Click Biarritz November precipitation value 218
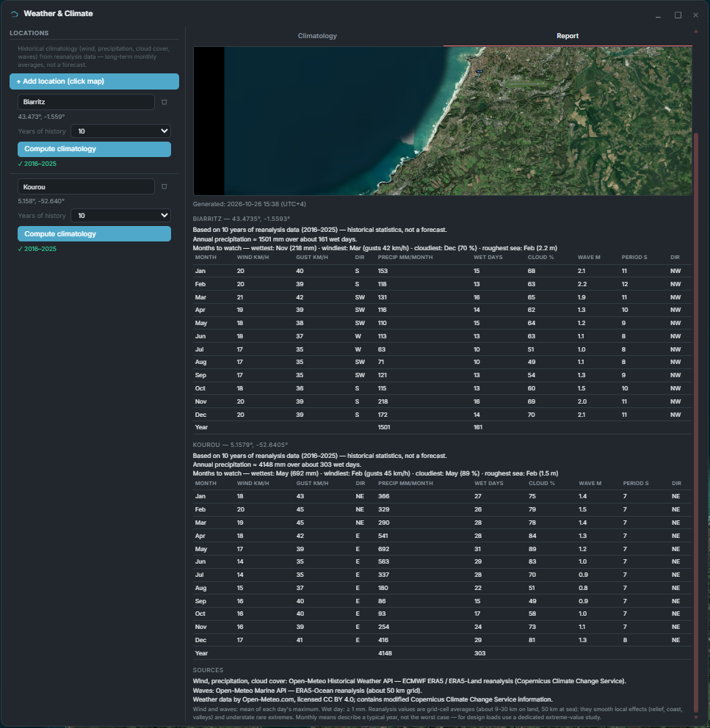The height and width of the screenshot is (728, 710). point(383,401)
